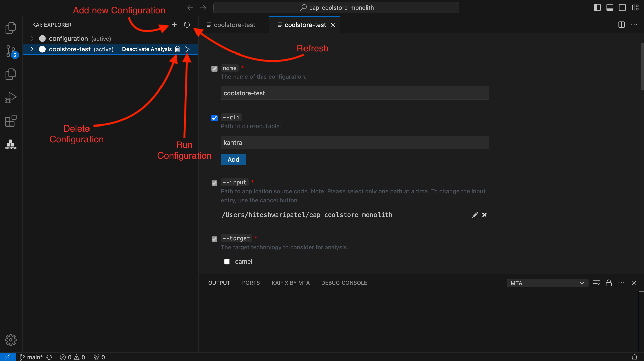The width and height of the screenshot is (644, 361).
Task: Open output panel More Actions ellipsis
Action: [x=621, y=283]
